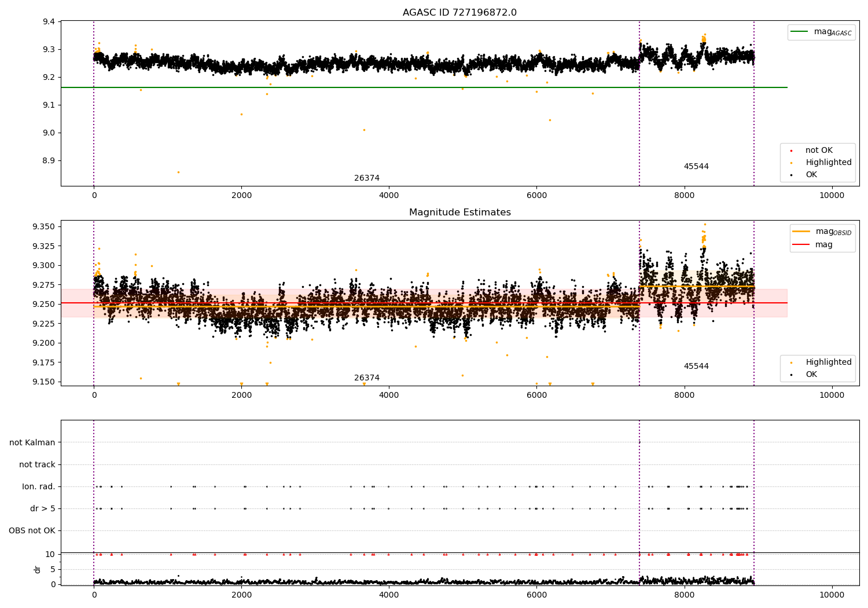Screen dimensions: 868x608
Task: Click the 'not Kalman' axis label
Action: pos(32,443)
